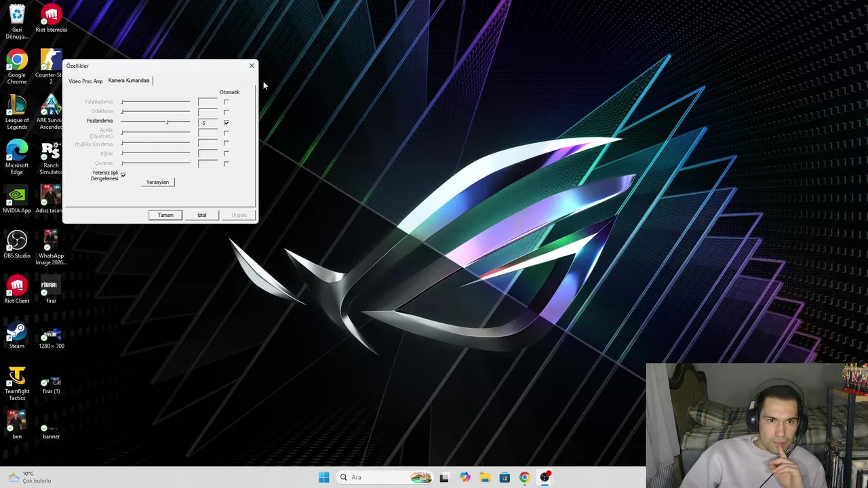Image resolution: width=868 pixels, height=488 pixels.
Task: Select the League of Legends desktop shortcut
Action: tap(17, 112)
